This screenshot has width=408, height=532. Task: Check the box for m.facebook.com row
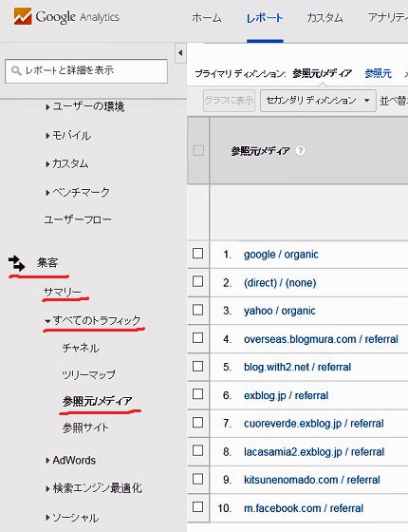(198, 507)
